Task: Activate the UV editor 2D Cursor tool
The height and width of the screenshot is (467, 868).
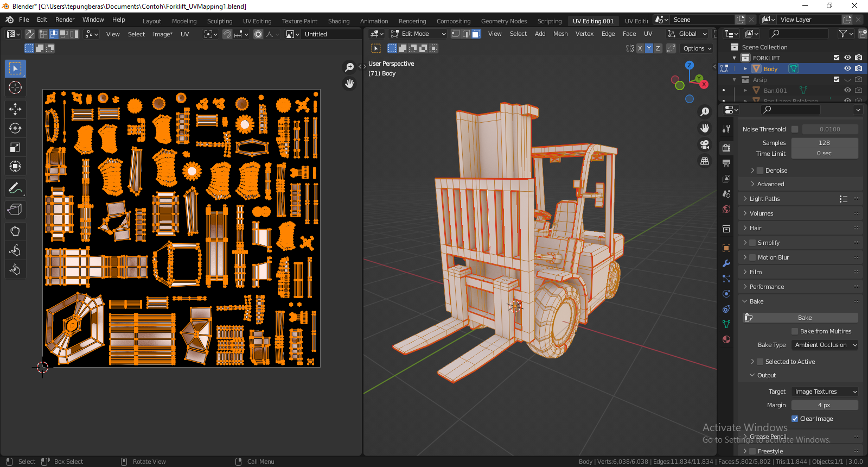Action: click(15, 87)
